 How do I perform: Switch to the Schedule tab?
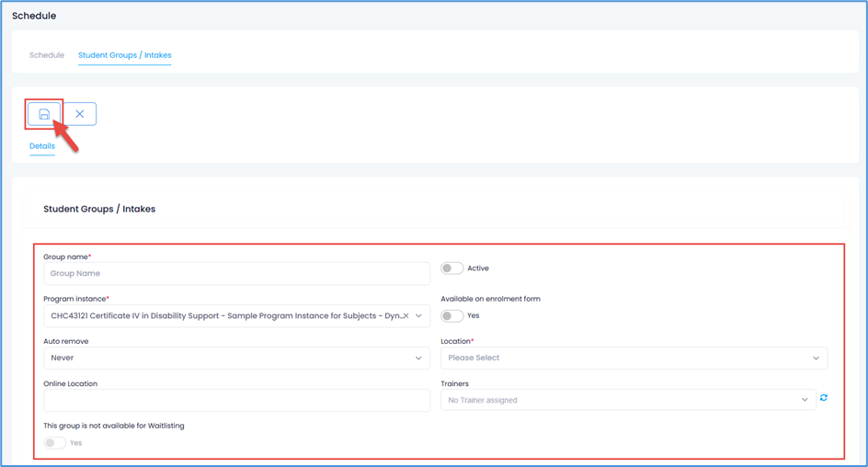point(47,55)
